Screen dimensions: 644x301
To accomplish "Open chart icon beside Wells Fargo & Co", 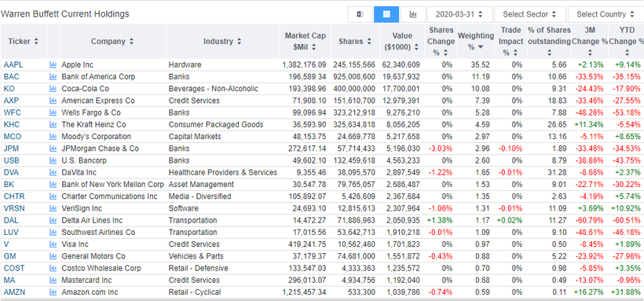I will coord(53,112).
